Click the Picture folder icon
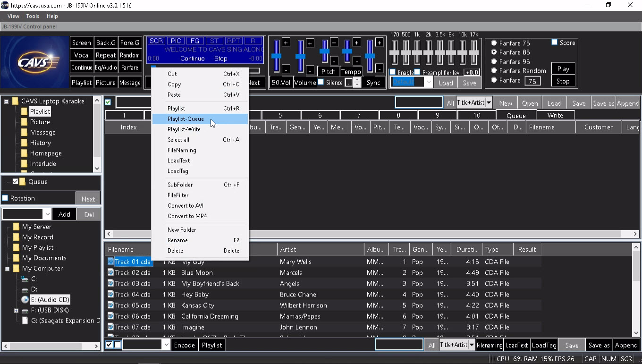642x364 pixels. click(x=24, y=122)
